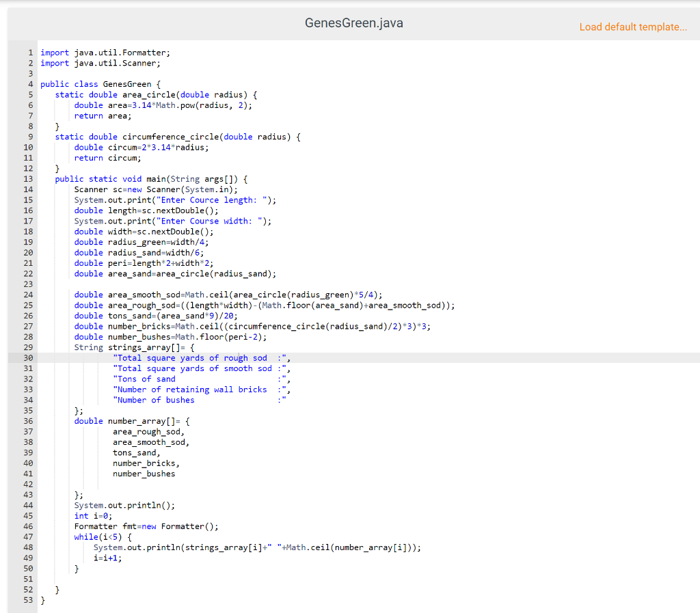Screen dimensions: 700x613
Task: Click the 'double area_smooth_sod=Math.ceil' line
Action: [228, 295]
